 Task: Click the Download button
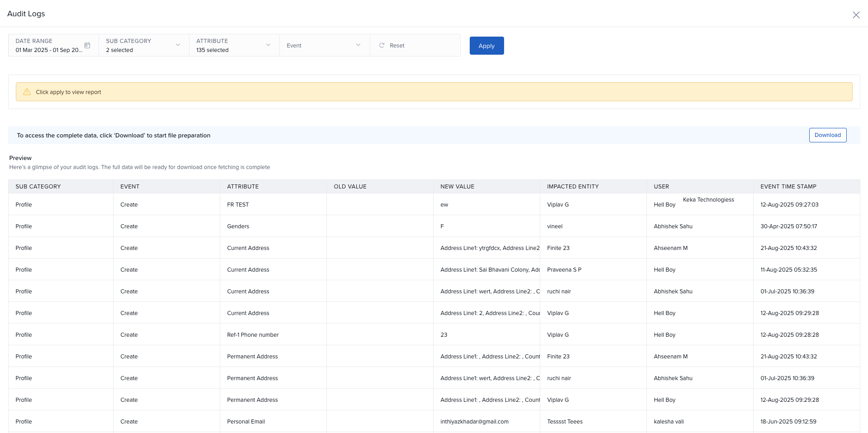tap(827, 135)
